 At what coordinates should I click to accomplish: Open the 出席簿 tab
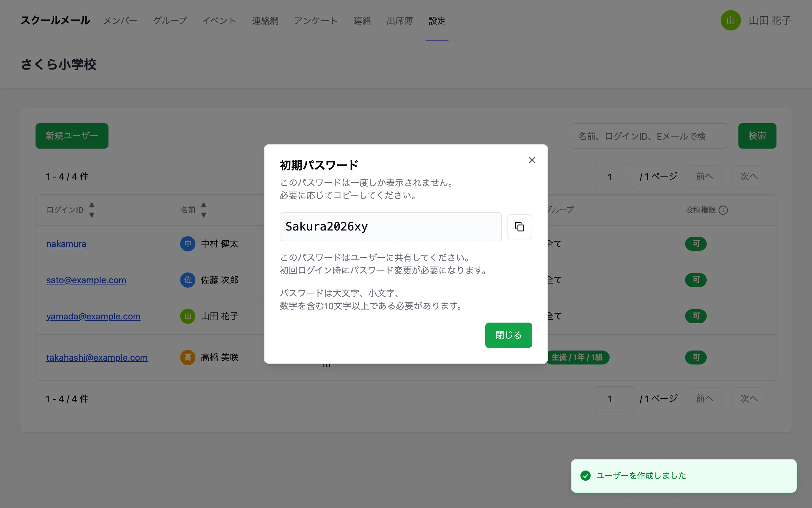click(x=400, y=21)
